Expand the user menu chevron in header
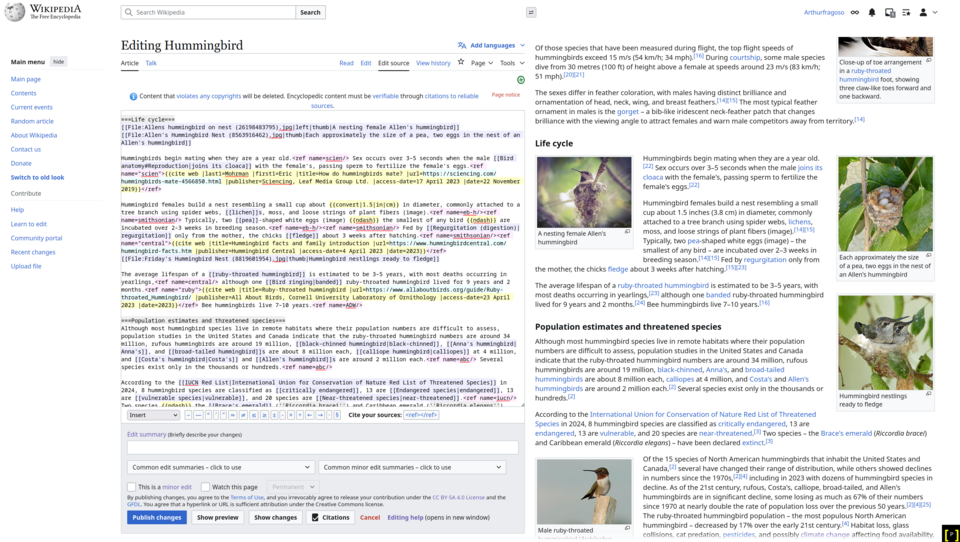The height and width of the screenshot is (542, 960). (935, 12)
